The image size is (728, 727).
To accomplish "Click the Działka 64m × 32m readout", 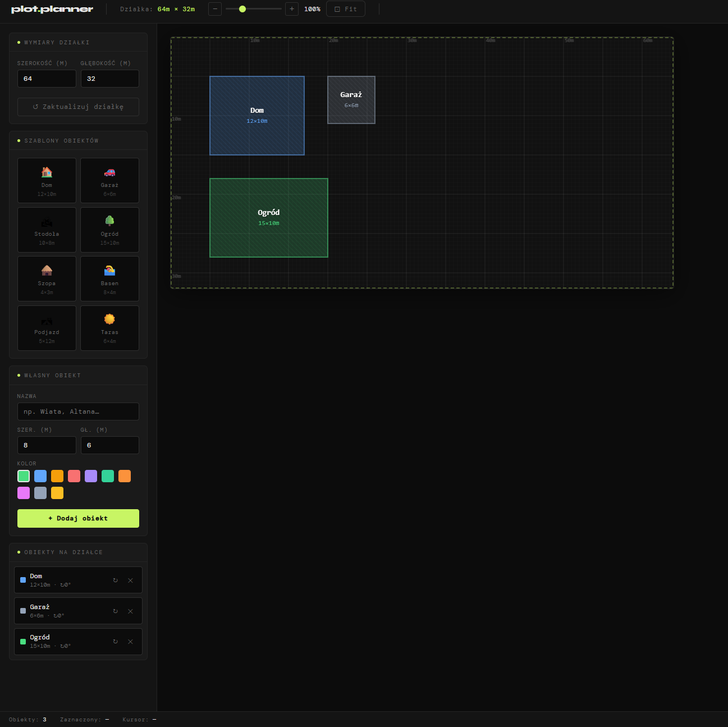I will [158, 9].
